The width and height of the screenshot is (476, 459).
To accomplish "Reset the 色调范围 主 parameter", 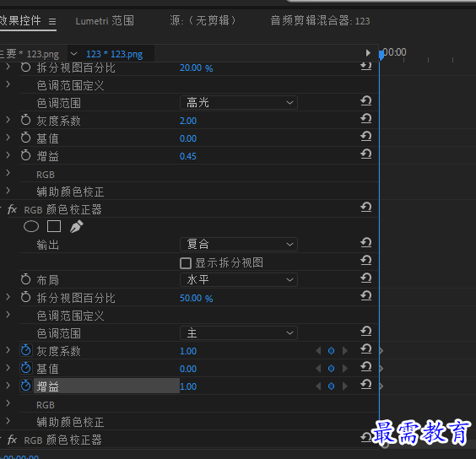I will point(366,331).
